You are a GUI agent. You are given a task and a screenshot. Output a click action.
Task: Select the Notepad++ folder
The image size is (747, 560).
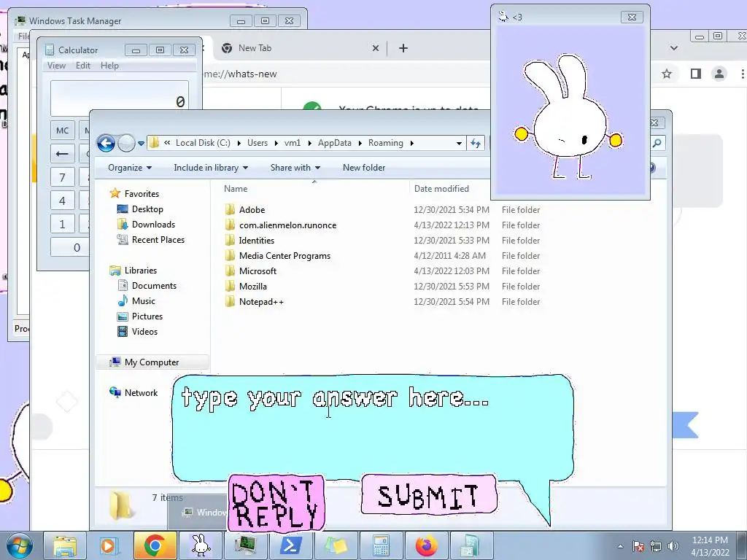point(254,301)
